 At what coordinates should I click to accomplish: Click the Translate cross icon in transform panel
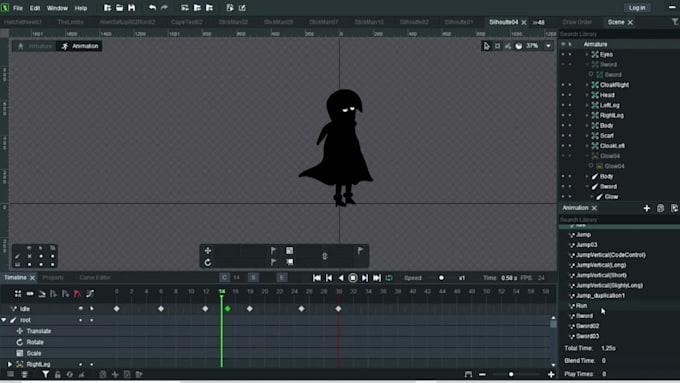coord(208,251)
